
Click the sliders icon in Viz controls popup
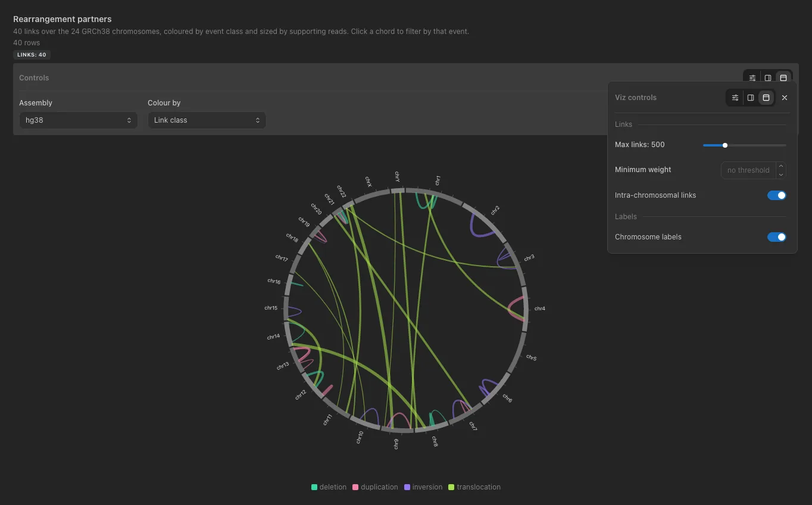click(735, 98)
